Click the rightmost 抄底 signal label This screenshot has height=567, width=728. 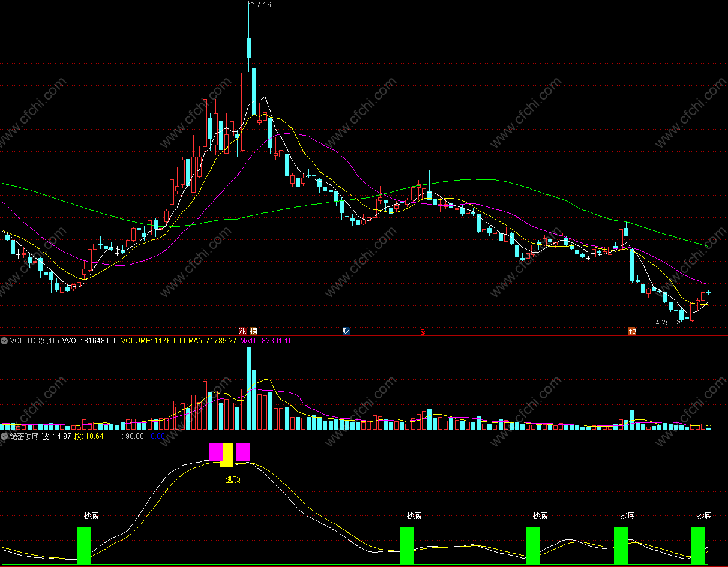click(x=705, y=515)
